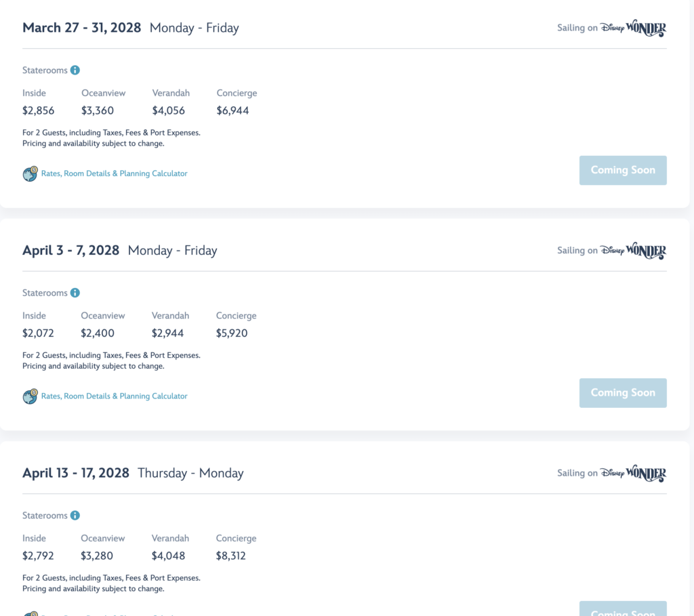Select the $2,400 Oceanview price
Viewport: 694px width, 616px height.
click(x=98, y=333)
